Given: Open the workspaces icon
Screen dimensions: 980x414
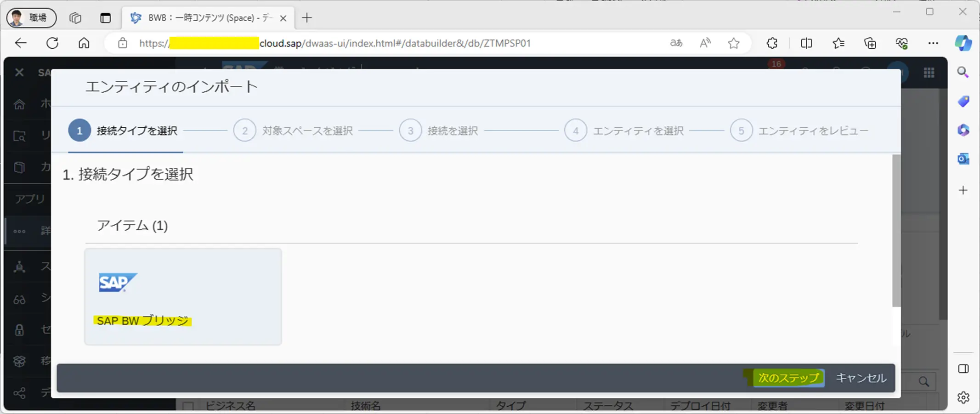Looking at the screenshot, I should pyautogui.click(x=75, y=18).
